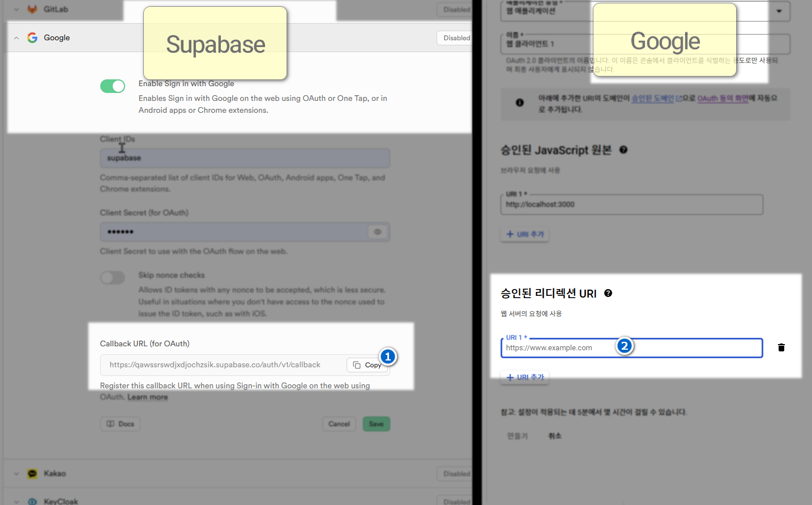
Task: Reveal client secret with the eye icon
Action: [x=378, y=232]
